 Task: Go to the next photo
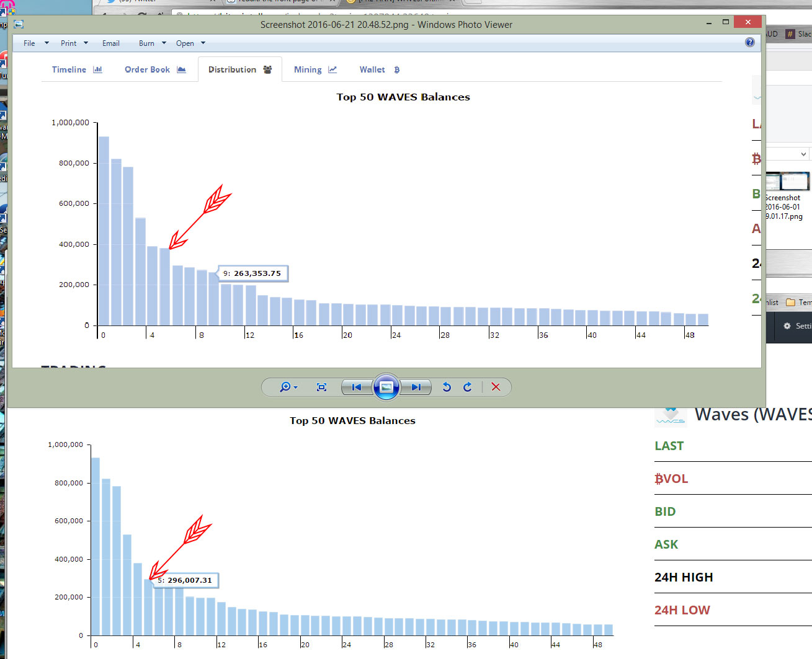point(416,387)
